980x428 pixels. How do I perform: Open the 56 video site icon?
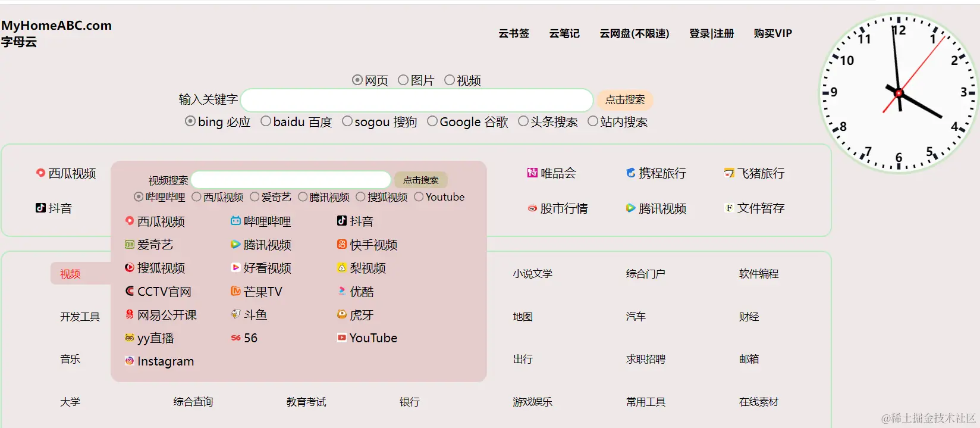click(235, 338)
